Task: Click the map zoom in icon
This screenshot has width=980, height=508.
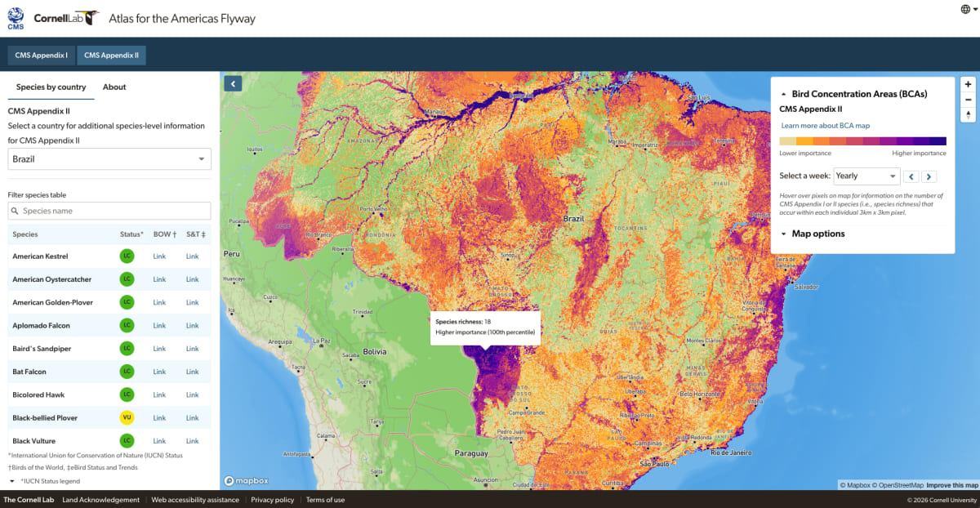Action: 967,83
